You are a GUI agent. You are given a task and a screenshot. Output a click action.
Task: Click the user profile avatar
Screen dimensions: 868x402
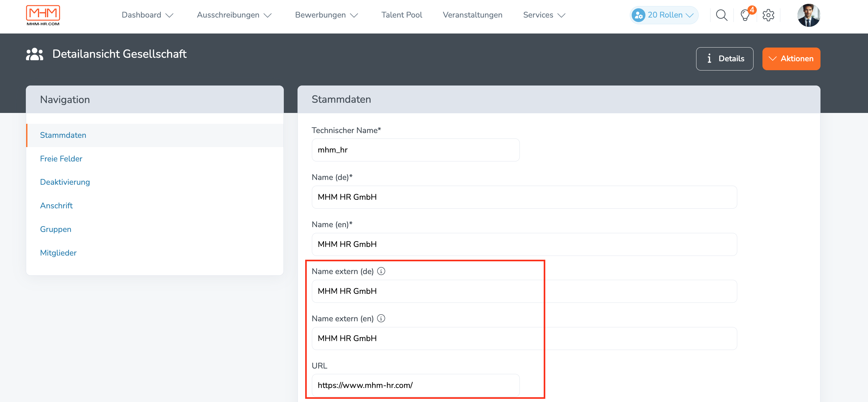(808, 15)
